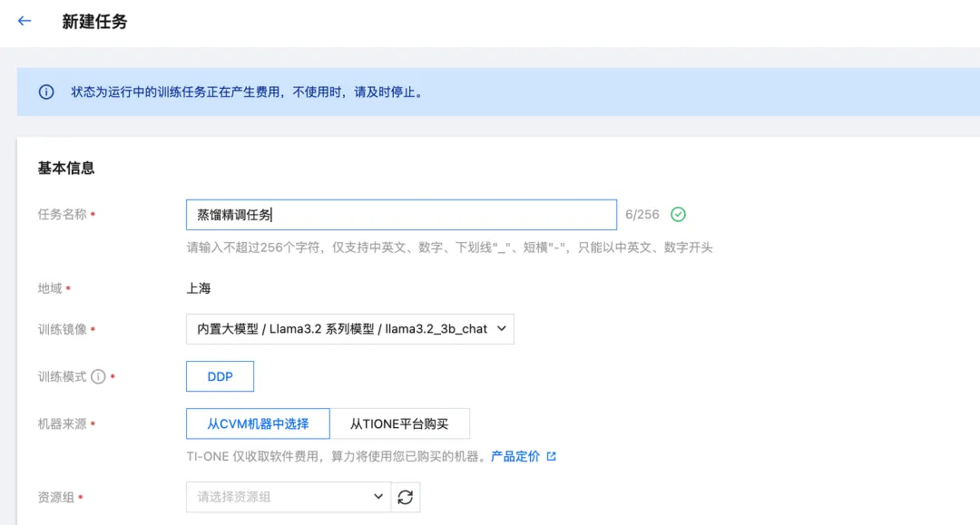Click inside the 任务名称 name input field
Image resolution: width=980 pixels, height=525 pixels.
tap(399, 214)
